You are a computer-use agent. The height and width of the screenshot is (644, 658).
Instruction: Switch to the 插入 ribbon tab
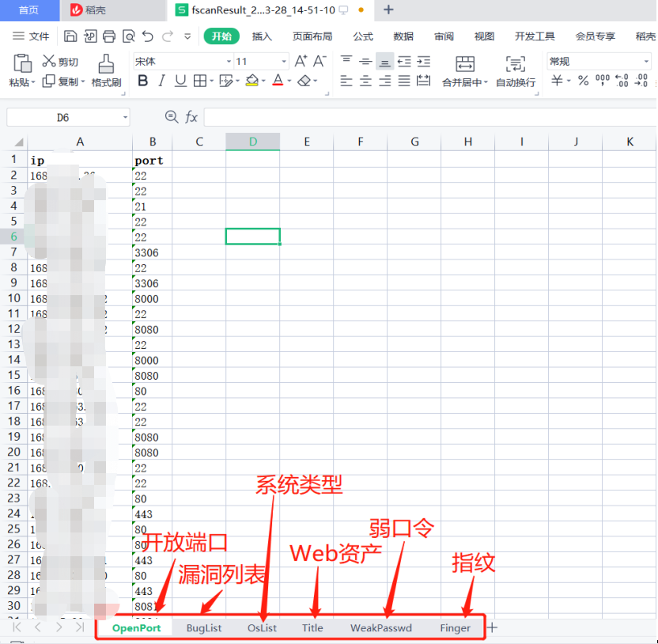click(x=262, y=36)
